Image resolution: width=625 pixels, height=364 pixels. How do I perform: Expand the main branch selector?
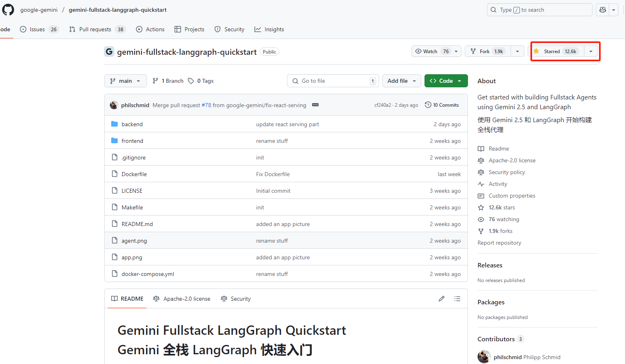(x=125, y=81)
